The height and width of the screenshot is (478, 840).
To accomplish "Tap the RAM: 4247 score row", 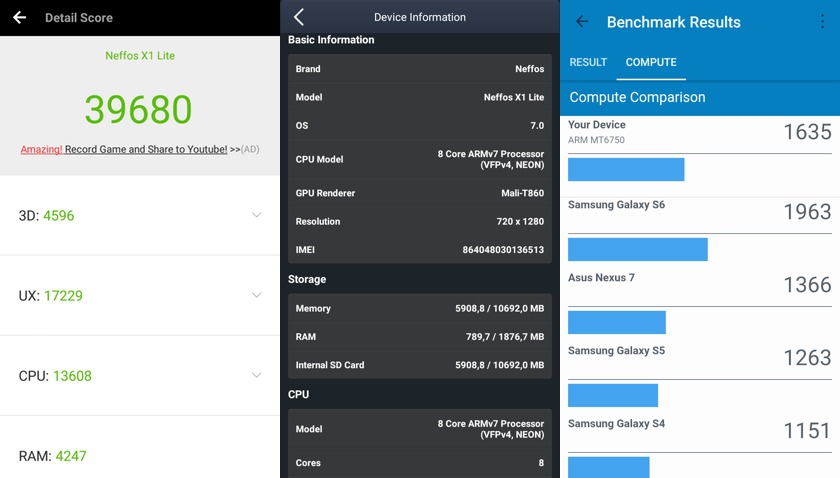I will point(140,447).
